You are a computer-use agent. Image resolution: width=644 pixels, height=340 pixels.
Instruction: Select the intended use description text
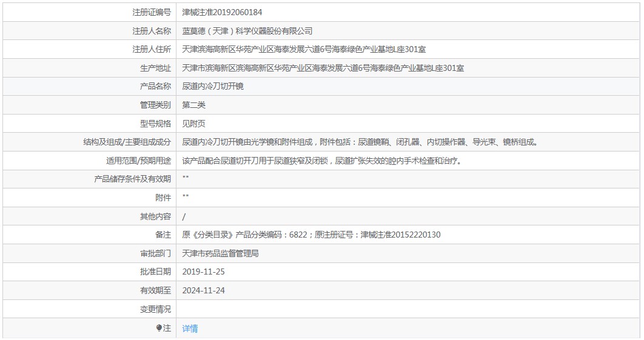(323, 161)
